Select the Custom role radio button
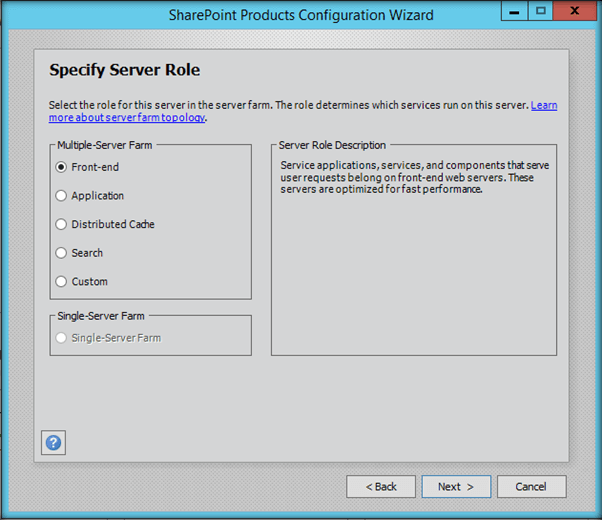This screenshot has height=520, width=602. tap(62, 281)
